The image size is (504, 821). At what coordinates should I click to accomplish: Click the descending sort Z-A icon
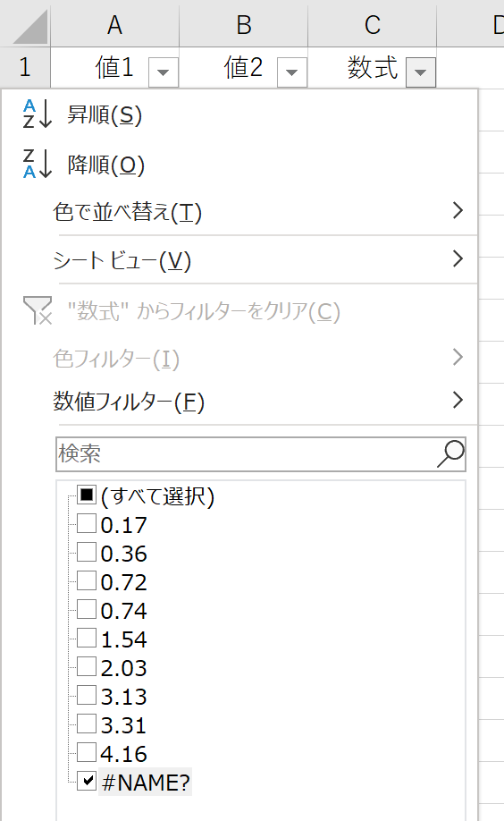coord(38,164)
